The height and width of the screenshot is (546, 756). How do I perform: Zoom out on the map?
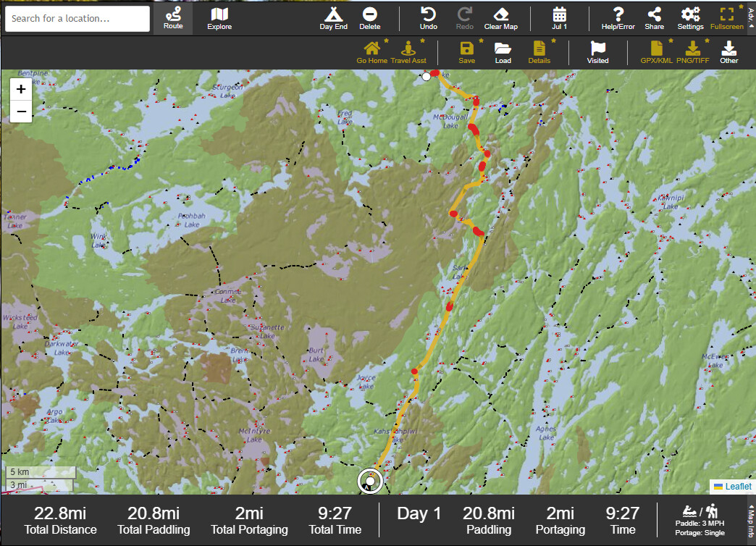(x=21, y=112)
